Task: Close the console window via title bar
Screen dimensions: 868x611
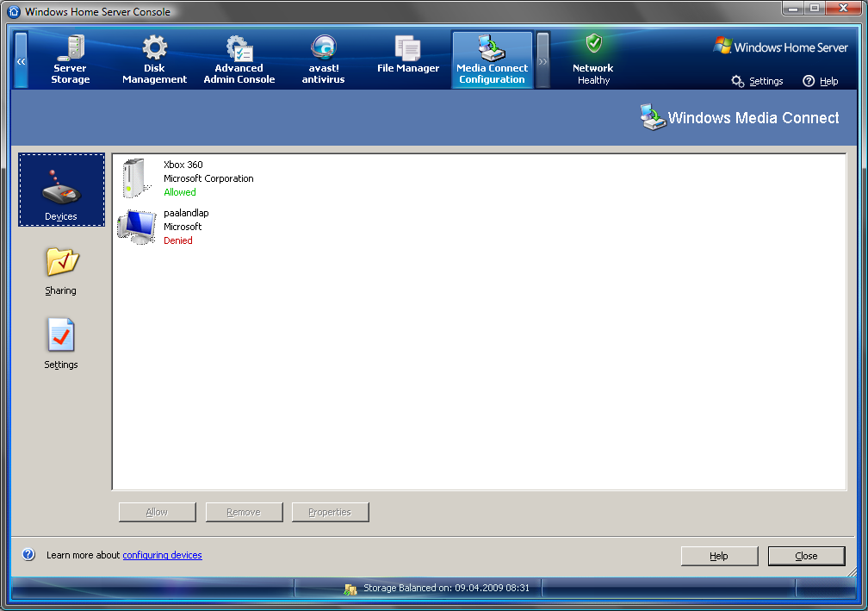Action: [844, 9]
